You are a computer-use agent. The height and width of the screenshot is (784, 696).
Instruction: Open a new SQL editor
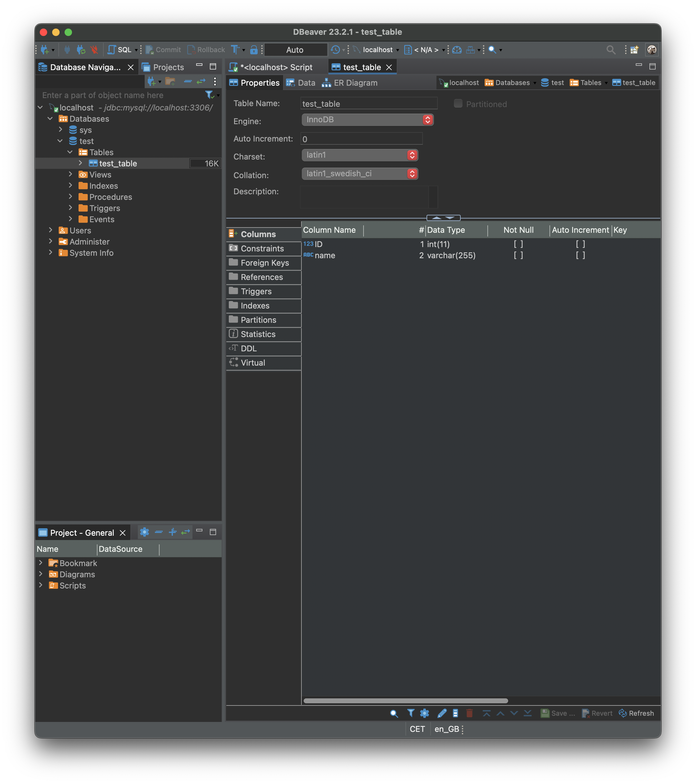pyautogui.click(x=120, y=50)
